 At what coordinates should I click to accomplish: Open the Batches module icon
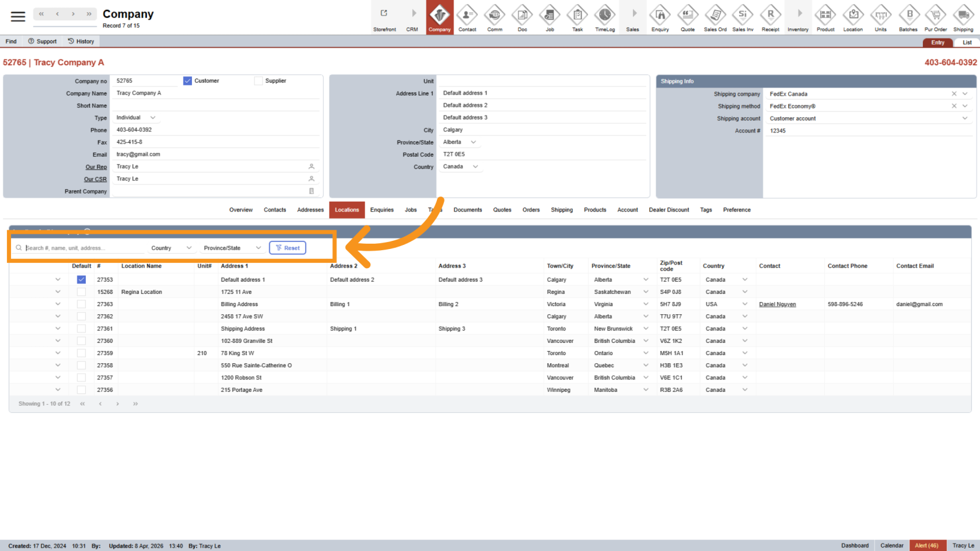(908, 17)
